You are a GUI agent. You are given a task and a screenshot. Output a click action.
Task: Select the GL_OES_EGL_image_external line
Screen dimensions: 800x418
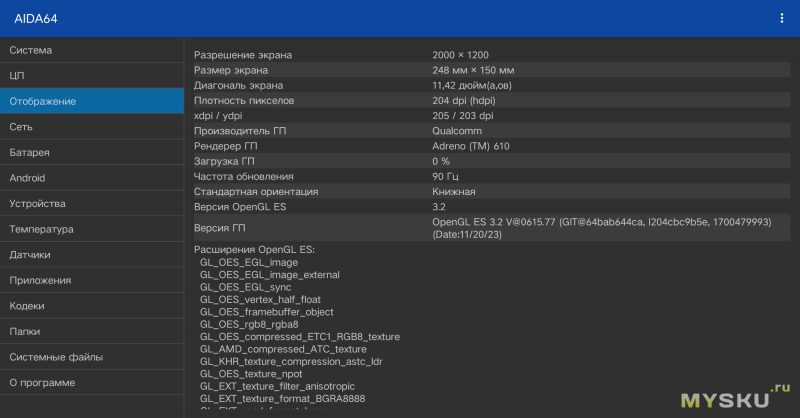click(x=269, y=275)
